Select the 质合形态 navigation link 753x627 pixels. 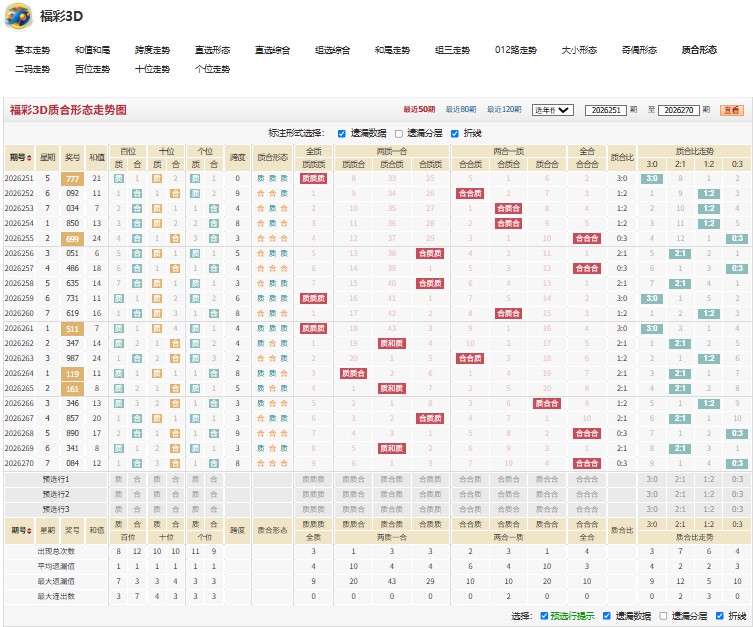tap(699, 50)
